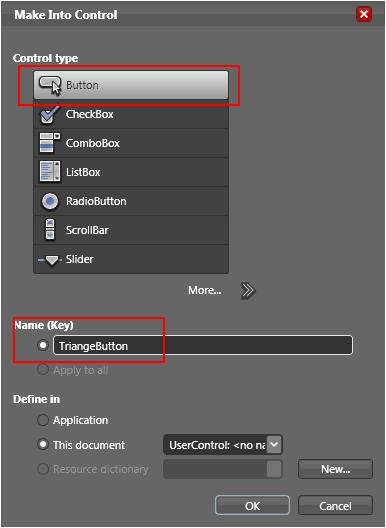Pick the ComboBox control icon
386x528 pixels.
click(x=50, y=143)
